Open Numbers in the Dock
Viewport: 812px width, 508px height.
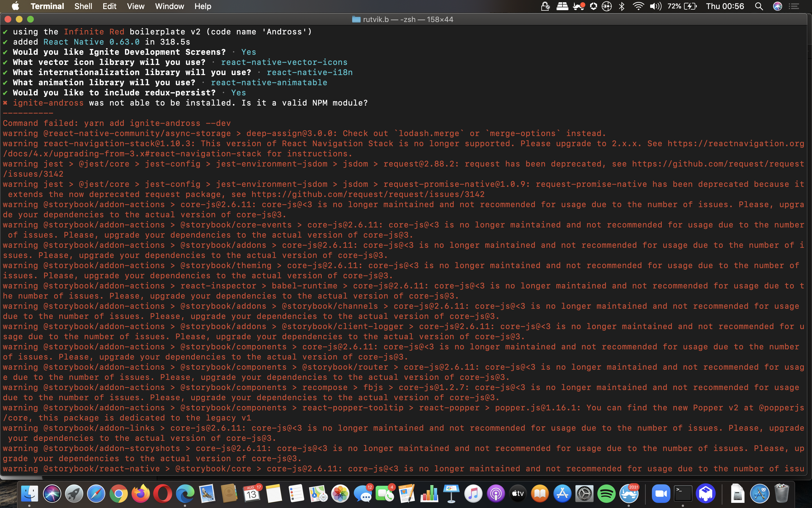pyautogui.click(x=429, y=493)
